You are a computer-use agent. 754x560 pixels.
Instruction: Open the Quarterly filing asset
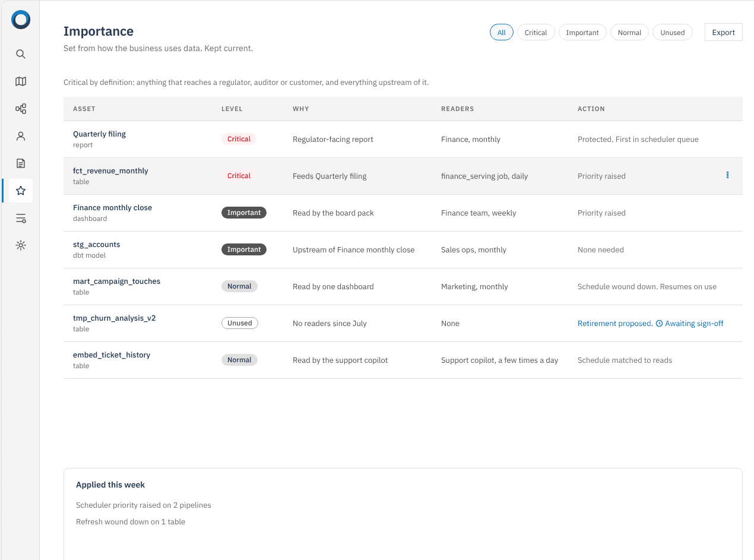coord(99,134)
